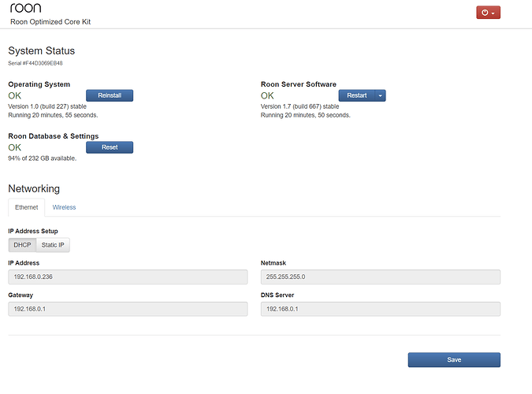The image size is (532, 394).
Task: Click the serial number text
Action: tap(35, 63)
